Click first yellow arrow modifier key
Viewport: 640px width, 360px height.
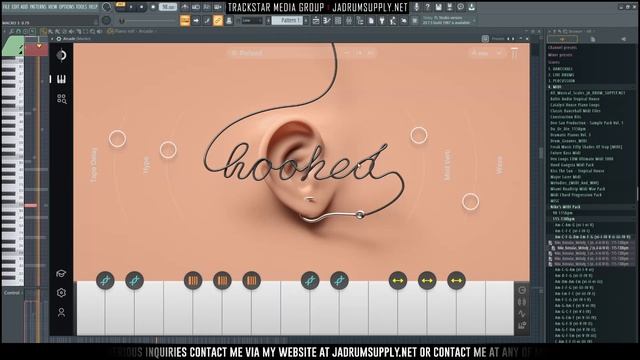[x=398, y=280]
